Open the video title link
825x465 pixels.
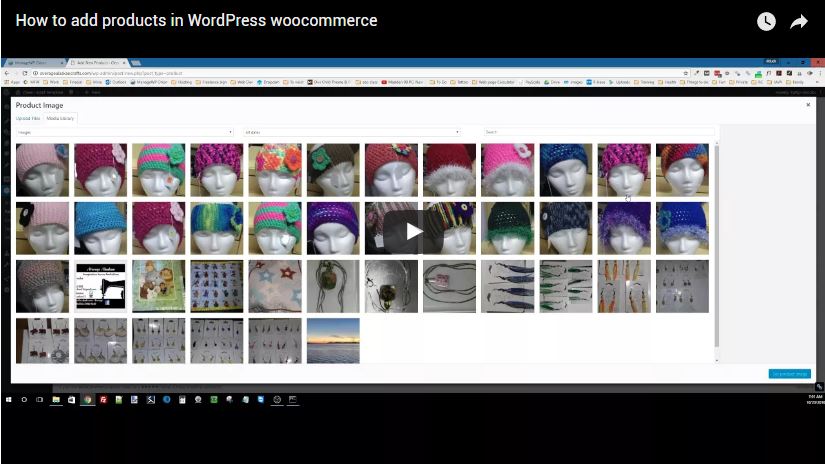(x=196, y=21)
